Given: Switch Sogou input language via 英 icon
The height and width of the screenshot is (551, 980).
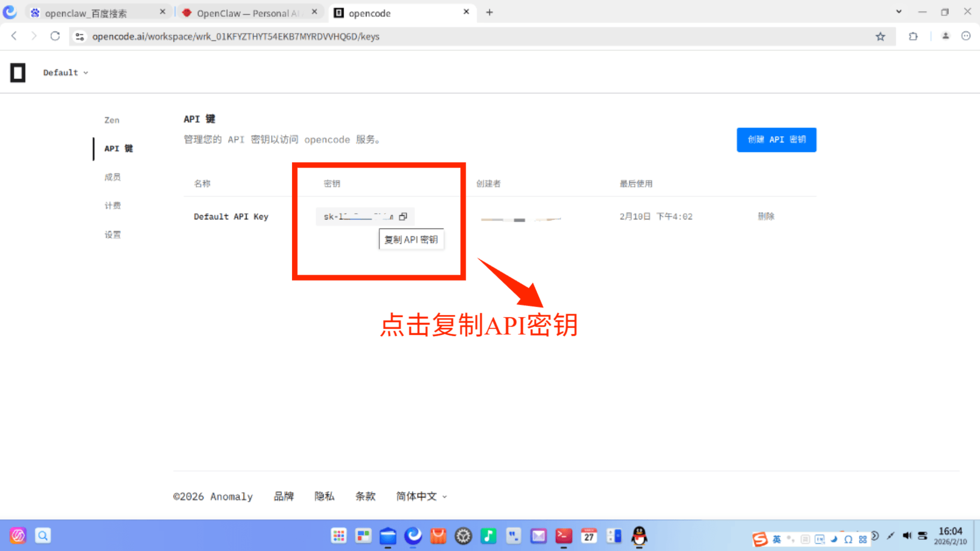Looking at the screenshot, I should 776,539.
